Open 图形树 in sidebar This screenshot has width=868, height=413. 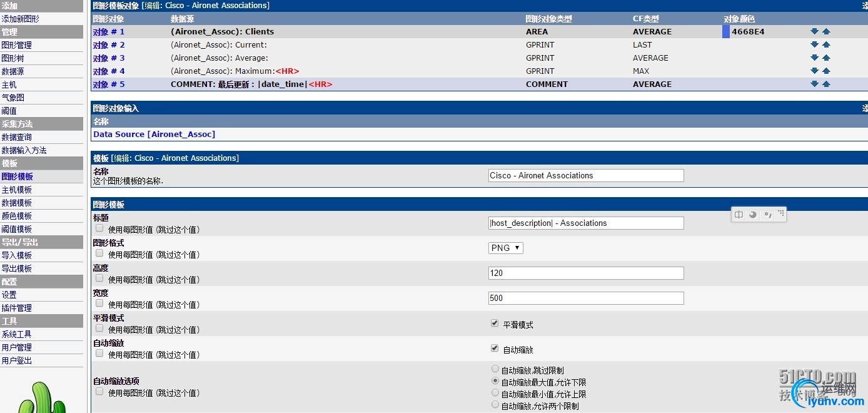[13, 58]
